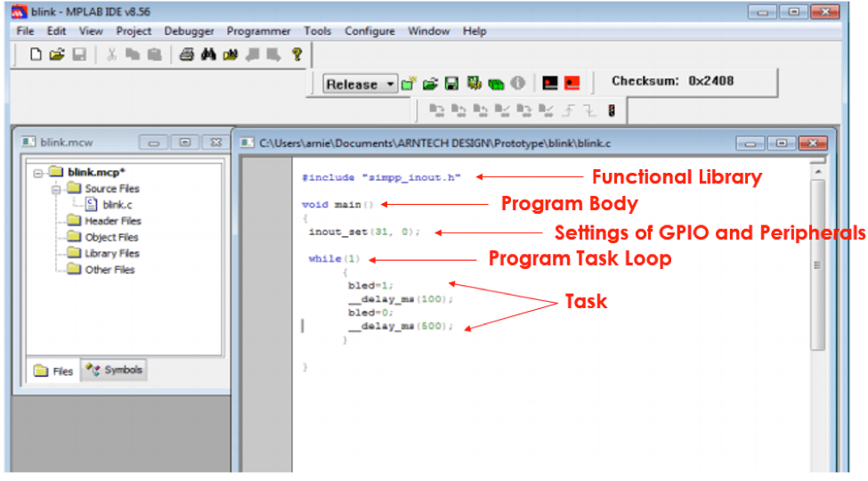Viewport: 868px width, 481px height.
Task: Open the Configure menu
Action: point(369,30)
